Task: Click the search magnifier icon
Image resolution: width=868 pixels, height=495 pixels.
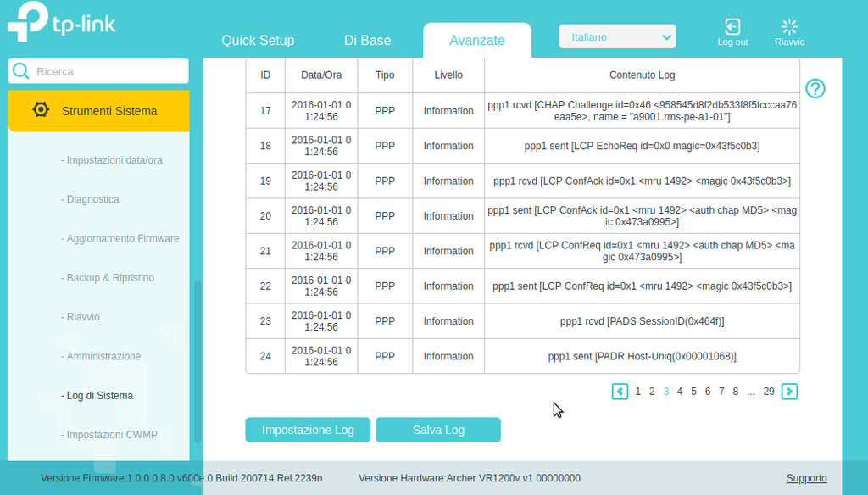Action: click(21, 71)
